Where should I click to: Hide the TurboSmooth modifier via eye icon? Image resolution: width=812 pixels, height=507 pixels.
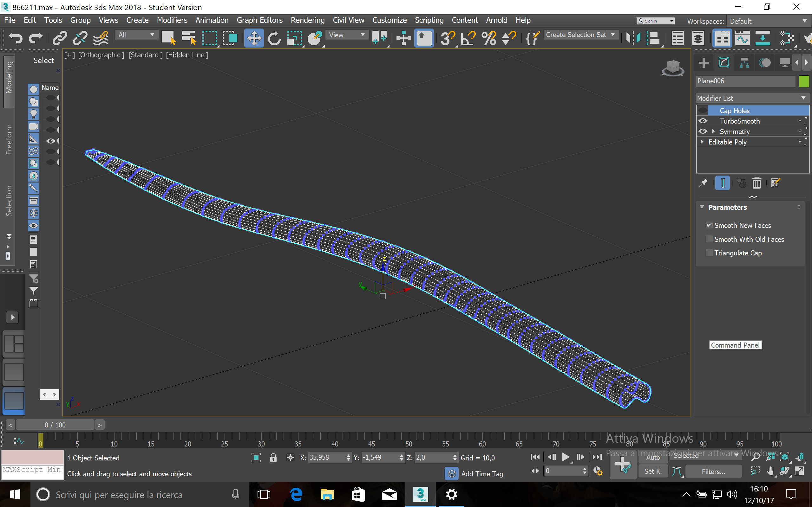pyautogui.click(x=703, y=121)
